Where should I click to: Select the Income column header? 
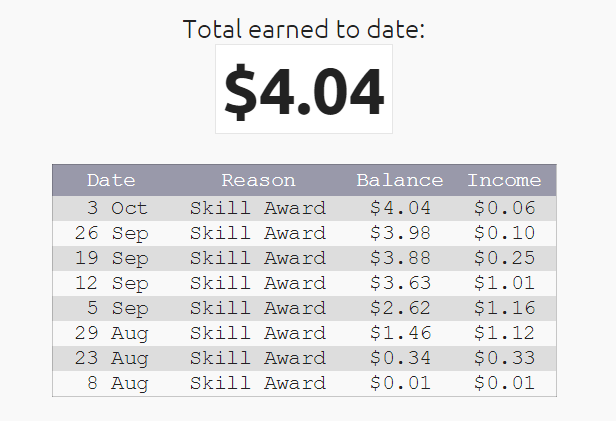504,180
